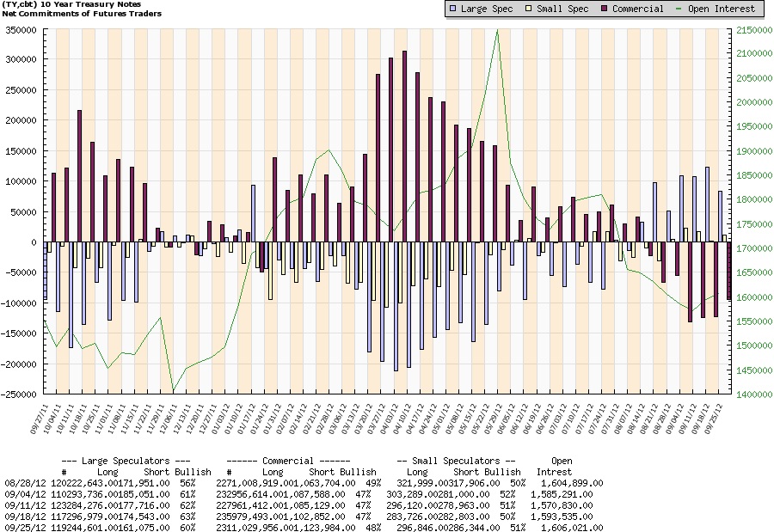Click the 12/06/11 x-axis date label

(x=169, y=419)
